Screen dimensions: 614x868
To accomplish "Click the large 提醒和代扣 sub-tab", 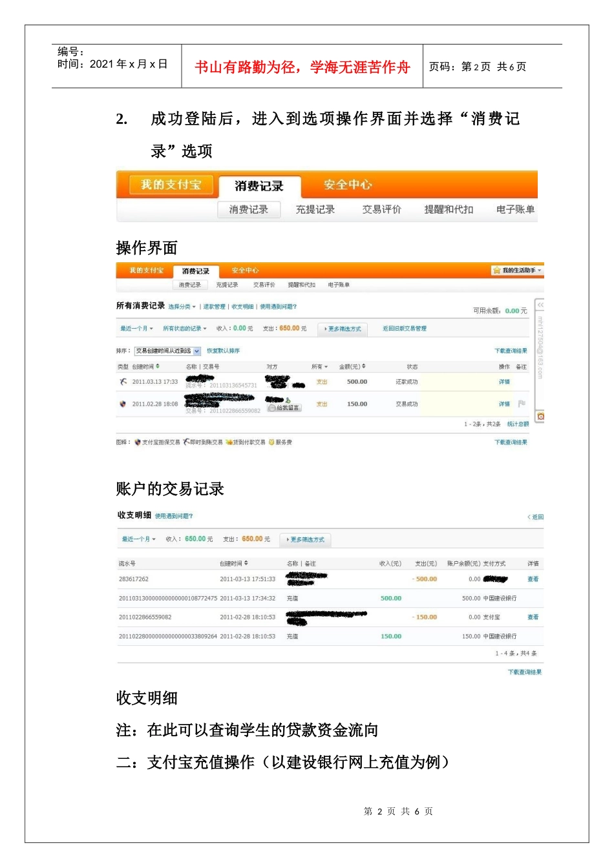I will tap(449, 209).
